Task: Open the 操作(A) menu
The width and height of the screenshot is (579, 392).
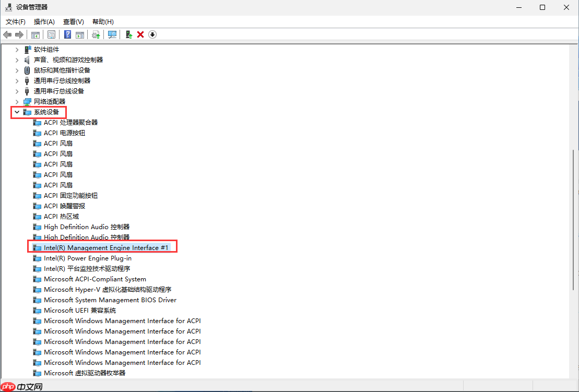Action: [44, 22]
